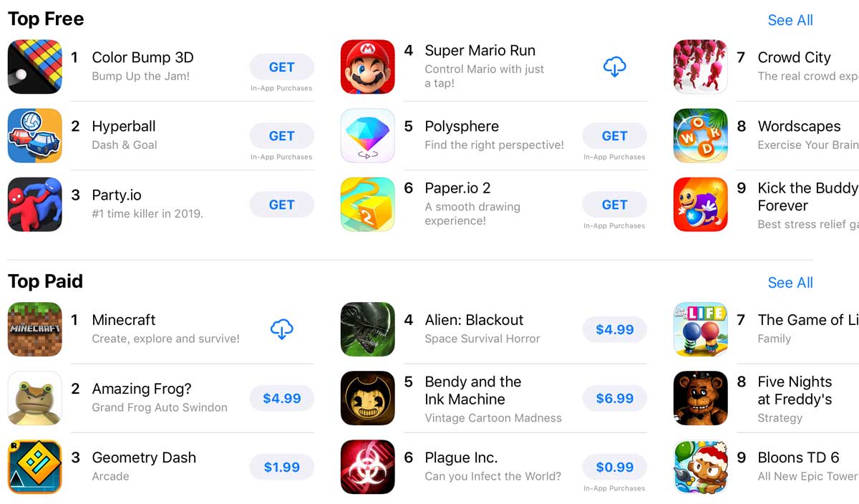Purchase Geometry Dash for $1.99
Image resolution: width=859 pixels, height=504 pixels.
pos(281,467)
